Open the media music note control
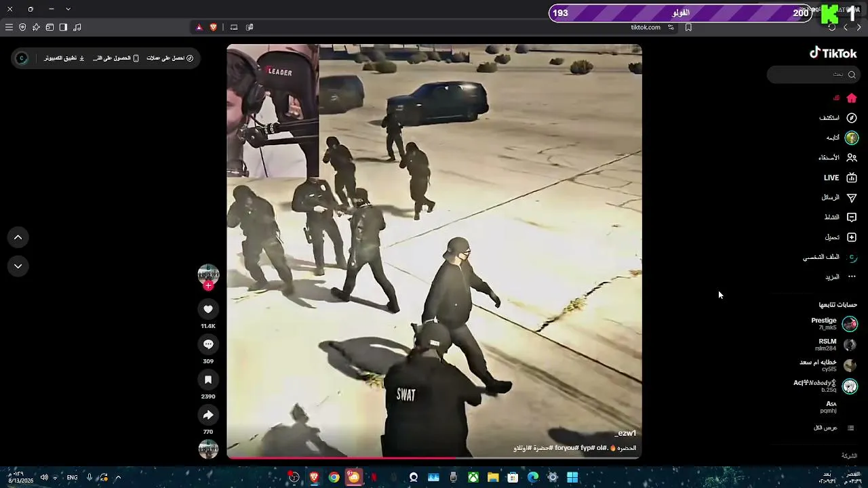The width and height of the screenshot is (868, 488). 77,27
